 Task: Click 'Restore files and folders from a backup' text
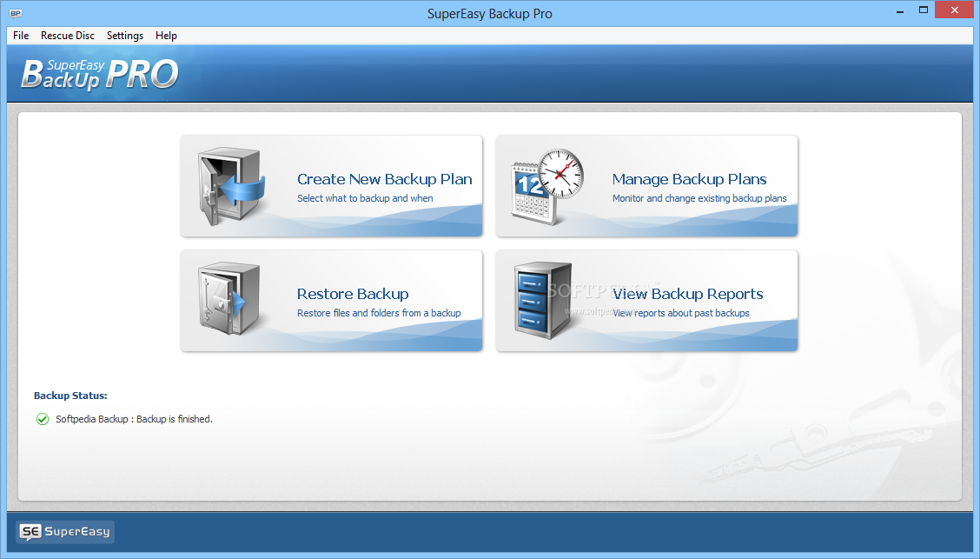coord(379,313)
